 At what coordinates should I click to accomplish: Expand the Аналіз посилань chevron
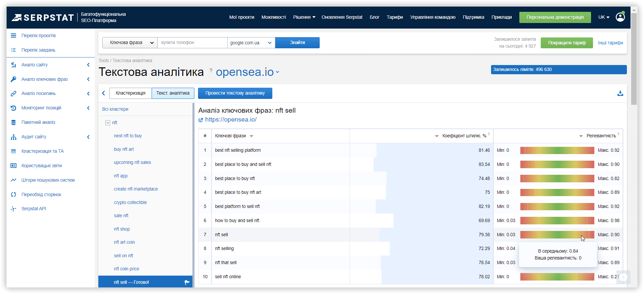[x=88, y=94]
